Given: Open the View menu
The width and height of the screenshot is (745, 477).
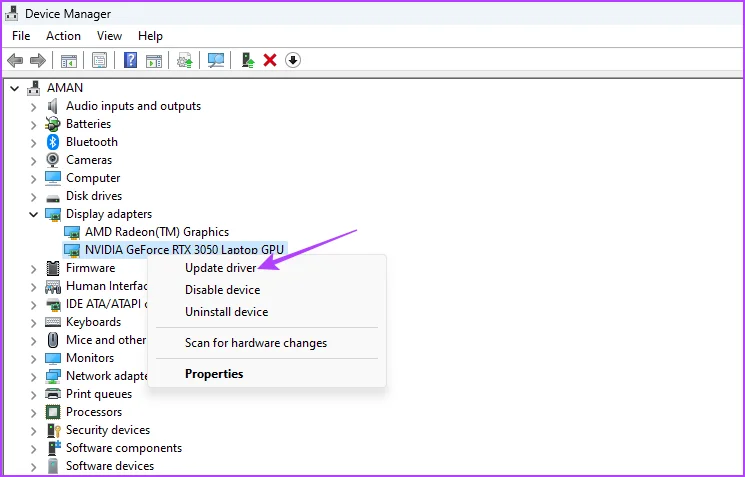Looking at the screenshot, I should pyautogui.click(x=109, y=36).
